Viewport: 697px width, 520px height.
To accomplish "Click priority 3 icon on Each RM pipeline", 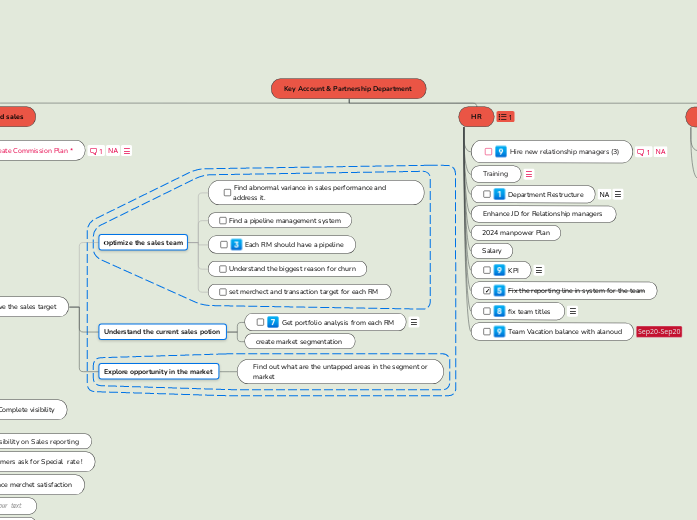I will 236,244.
